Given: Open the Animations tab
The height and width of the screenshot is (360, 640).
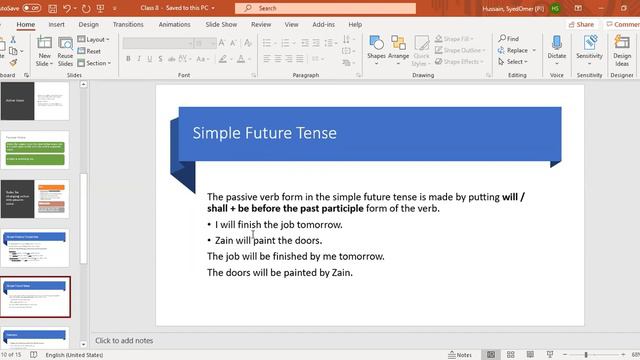Looking at the screenshot, I should coord(174,24).
